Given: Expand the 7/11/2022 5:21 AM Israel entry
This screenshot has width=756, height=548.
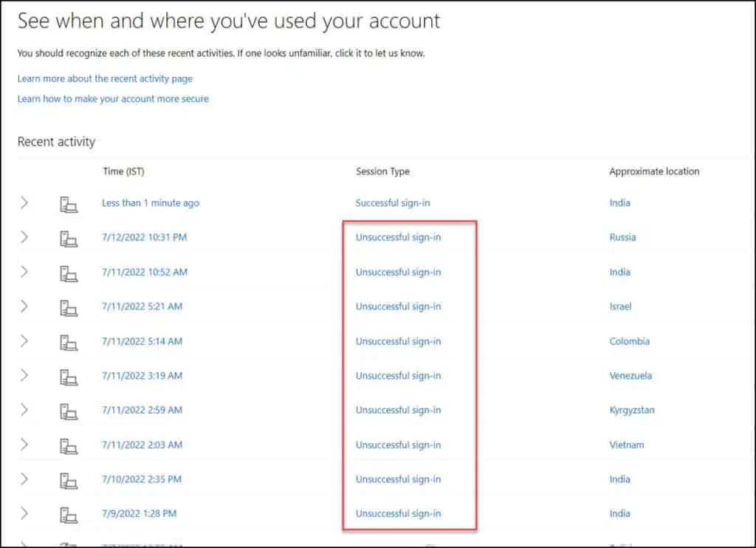Looking at the screenshot, I should (24, 306).
